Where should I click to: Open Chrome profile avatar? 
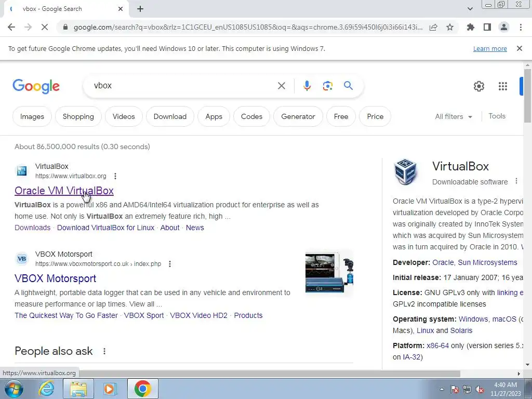pos(504,27)
